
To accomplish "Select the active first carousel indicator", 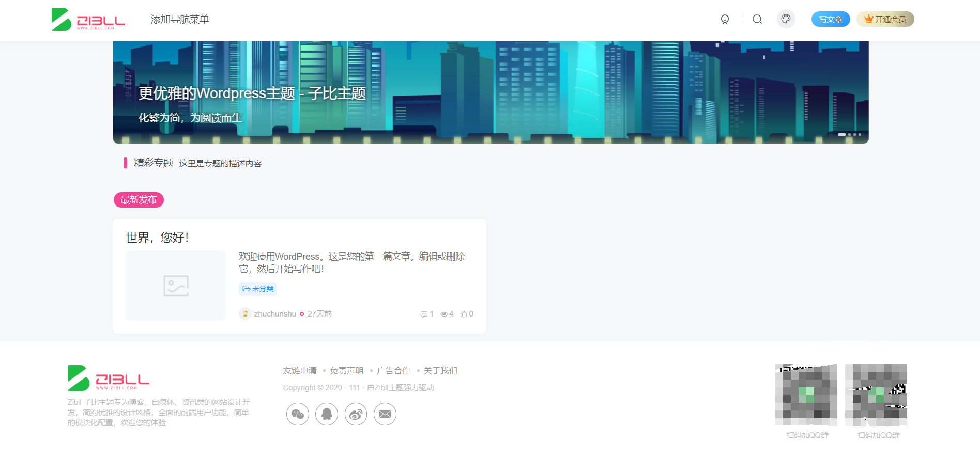I will 841,134.
